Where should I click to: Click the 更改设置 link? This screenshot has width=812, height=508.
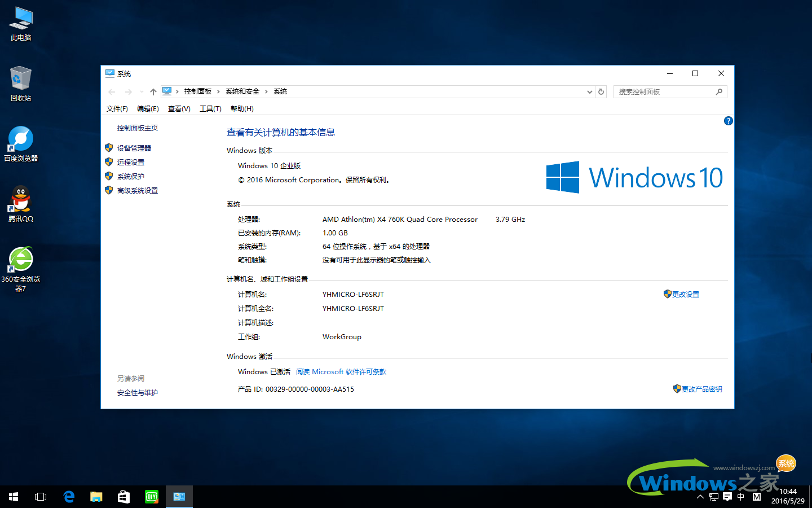(x=687, y=294)
